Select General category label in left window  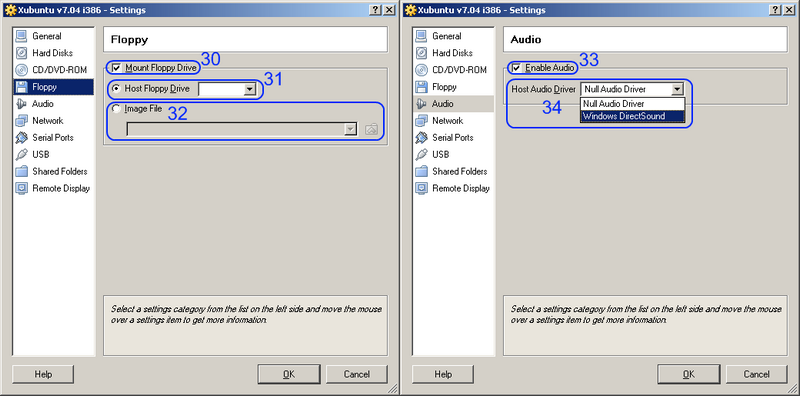tap(47, 36)
